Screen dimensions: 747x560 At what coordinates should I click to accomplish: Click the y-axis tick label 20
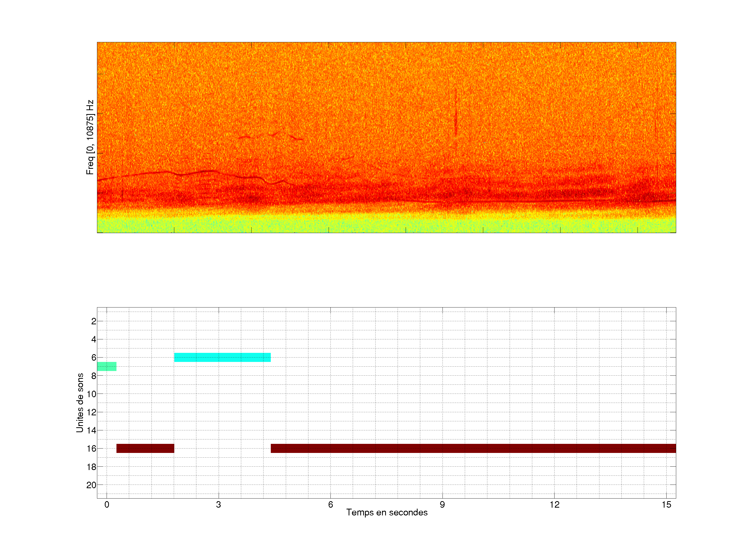(x=91, y=485)
